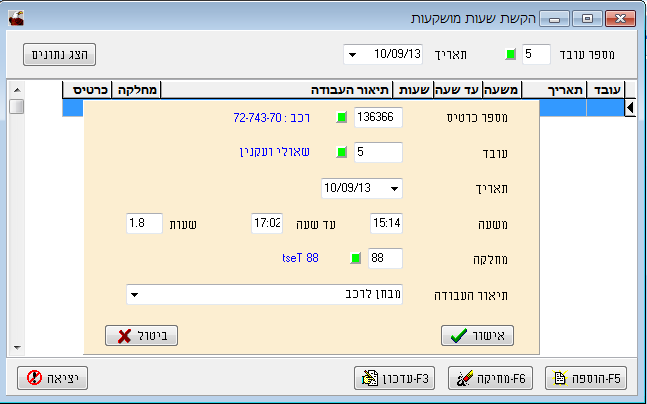Click the עובד input field in the form
647x404 pixels.
pos(378,152)
